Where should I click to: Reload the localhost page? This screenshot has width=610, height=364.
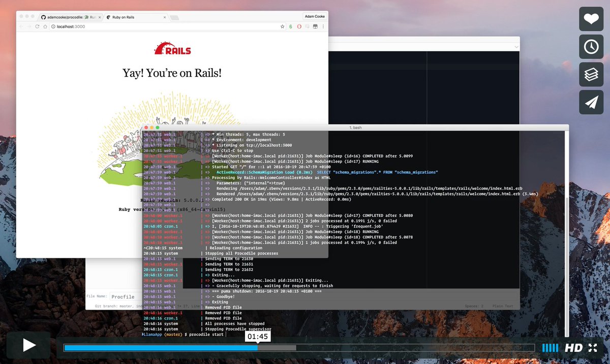point(37,26)
